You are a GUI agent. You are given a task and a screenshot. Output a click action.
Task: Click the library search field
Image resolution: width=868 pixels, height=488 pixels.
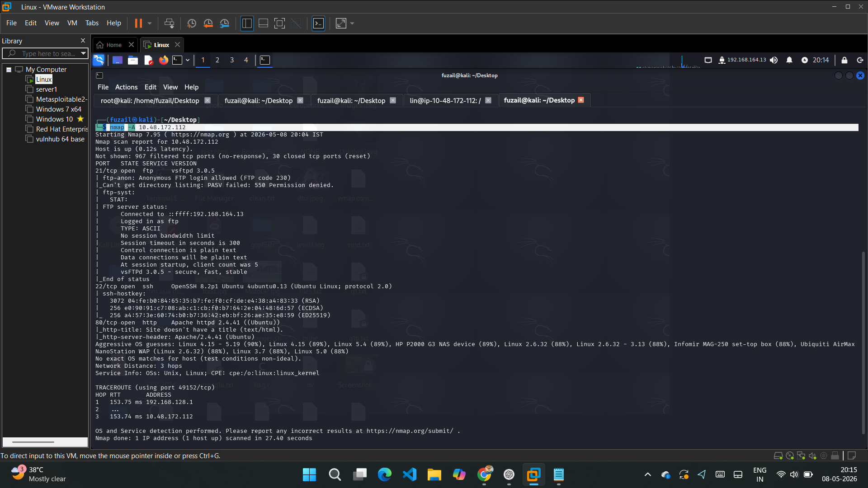click(44, 54)
